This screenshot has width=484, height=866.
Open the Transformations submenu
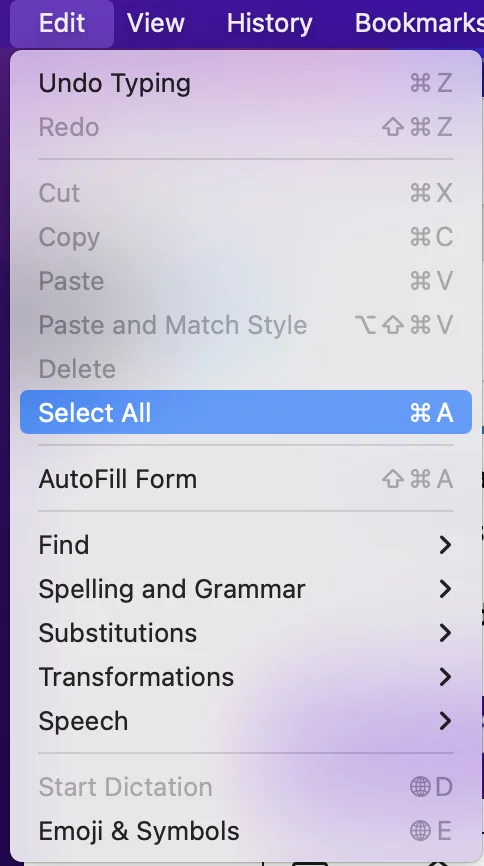[x=246, y=677]
